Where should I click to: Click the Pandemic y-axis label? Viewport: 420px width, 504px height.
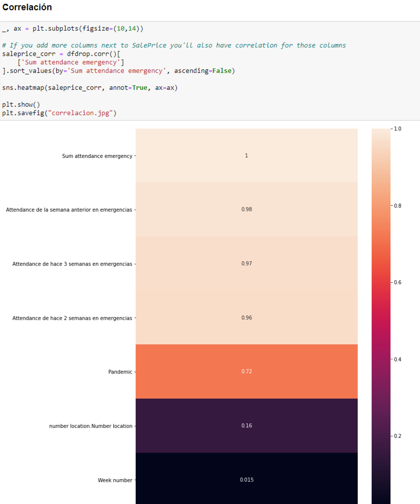click(120, 372)
